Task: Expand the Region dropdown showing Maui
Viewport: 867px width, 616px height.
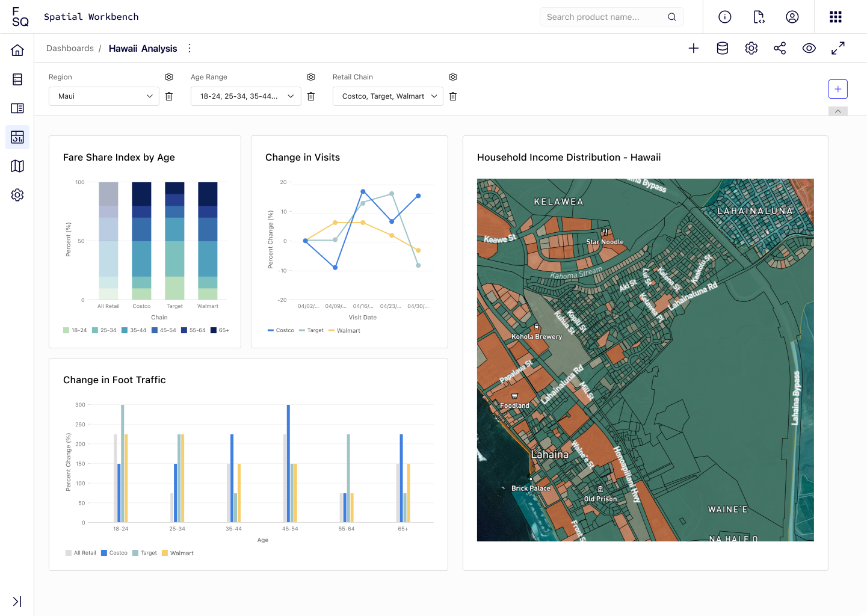Action: 104,96
